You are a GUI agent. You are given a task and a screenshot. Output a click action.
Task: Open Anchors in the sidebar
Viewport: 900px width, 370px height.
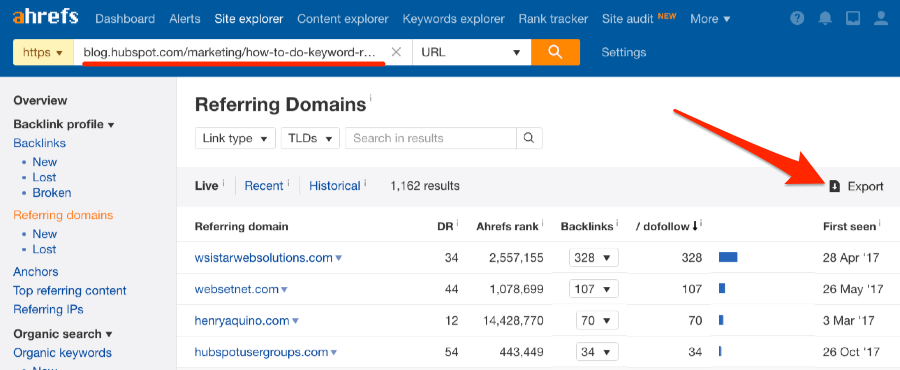(x=36, y=271)
